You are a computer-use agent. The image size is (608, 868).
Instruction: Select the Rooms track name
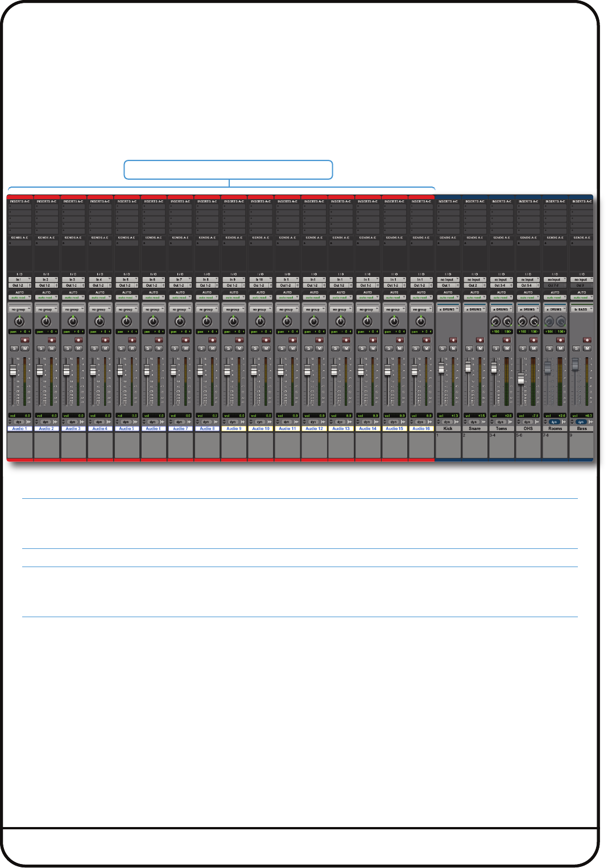[x=555, y=428]
